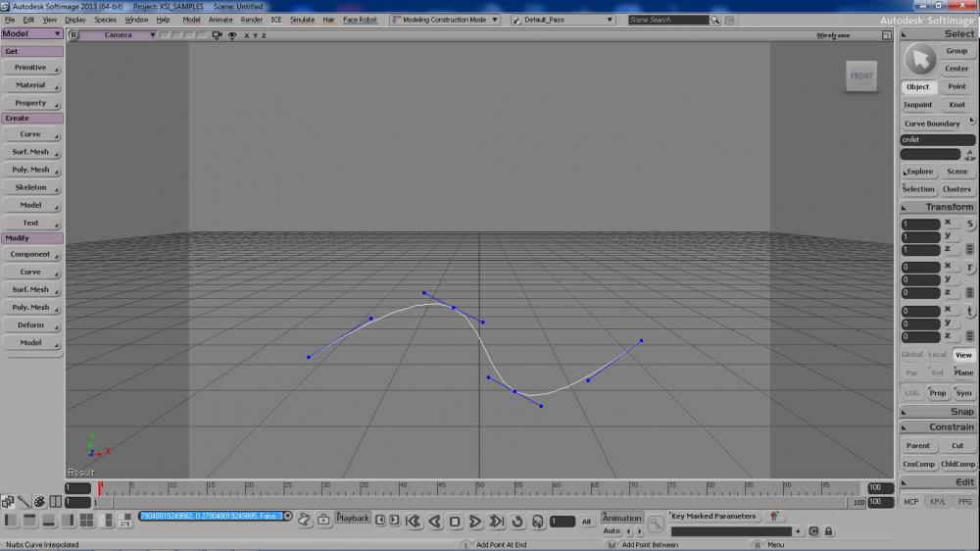Viewport: 980px width, 551px height.
Task: Click the r rotate tool button
Action: tap(969, 267)
